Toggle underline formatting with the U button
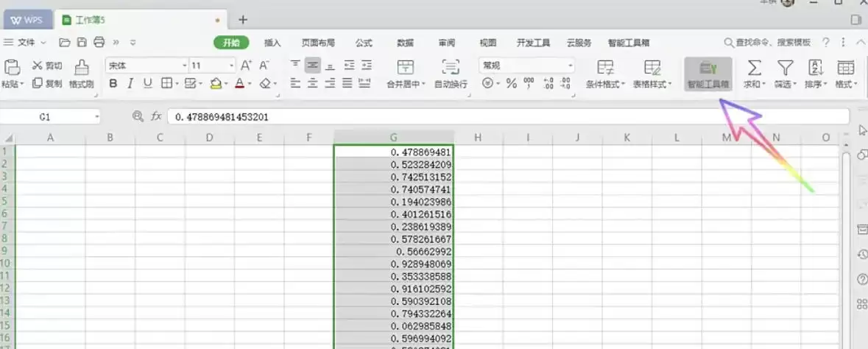The height and width of the screenshot is (349, 868). point(148,84)
